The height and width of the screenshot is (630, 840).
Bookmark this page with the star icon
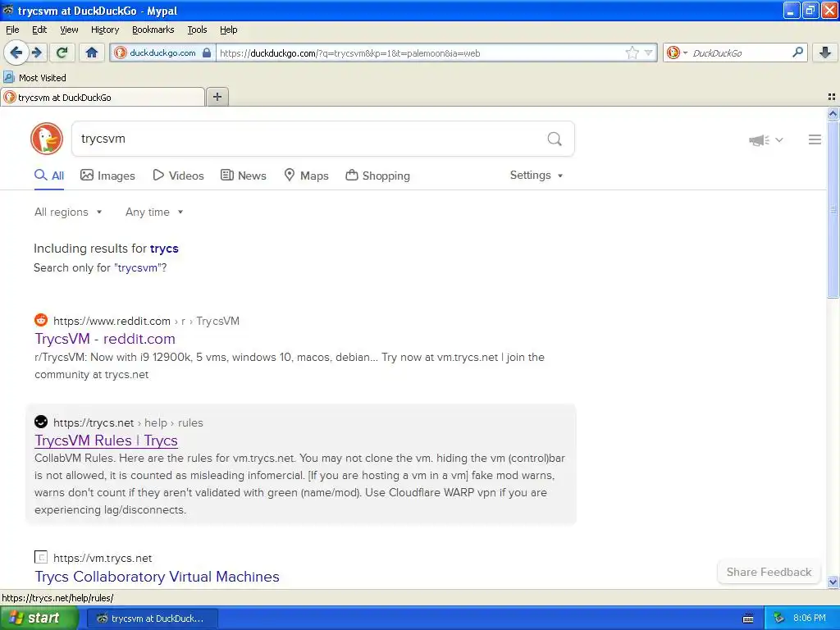(632, 52)
